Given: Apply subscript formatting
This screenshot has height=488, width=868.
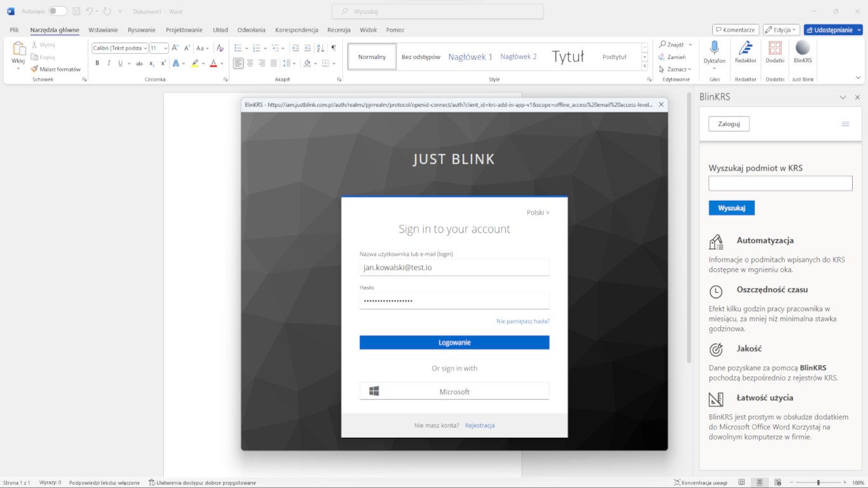Looking at the screenshot, I should pyautogui.click(x=152, y=63).
